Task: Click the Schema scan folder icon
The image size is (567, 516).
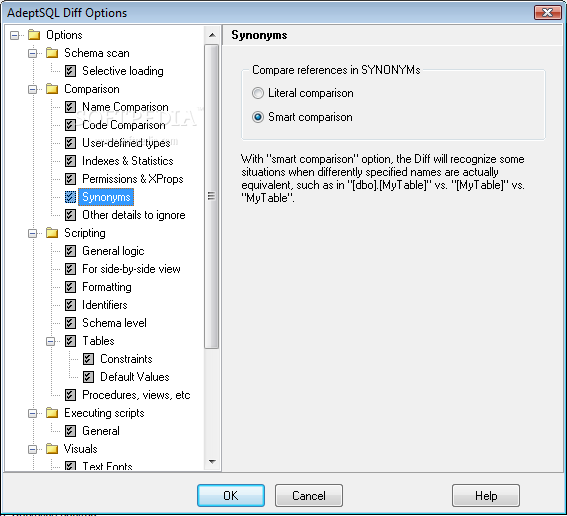Action: [x=52, y=53]
